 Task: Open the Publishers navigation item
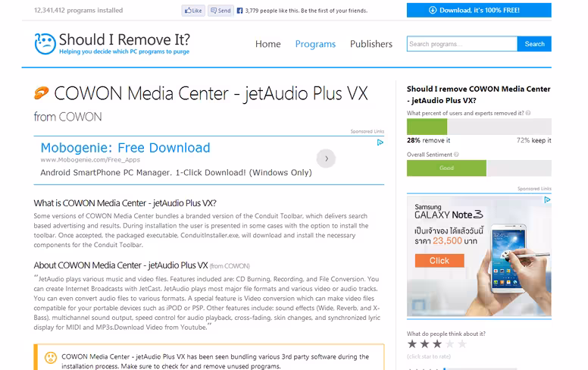[x=371, y=44]
